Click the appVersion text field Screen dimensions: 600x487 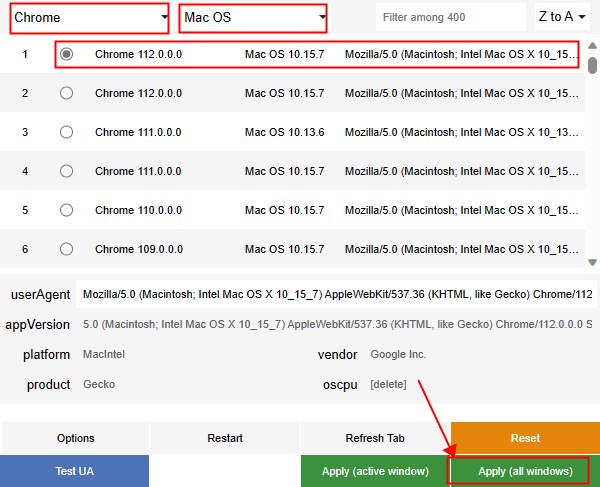pyautogui.click(x=336, y=325)
